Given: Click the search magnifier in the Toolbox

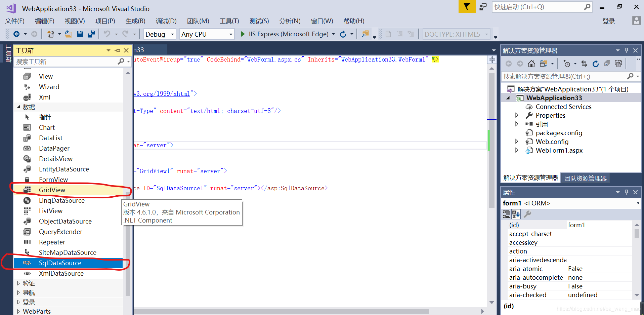Looking at the screenshot, I should 120,62.
